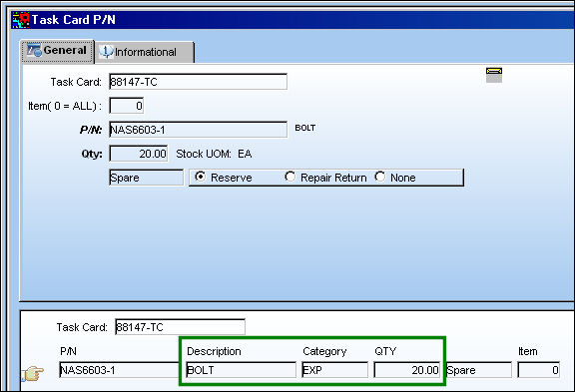This screenshot has width=575, height=392.
Task: Click the Stock UOM: EA text
Action: point(214,154)
